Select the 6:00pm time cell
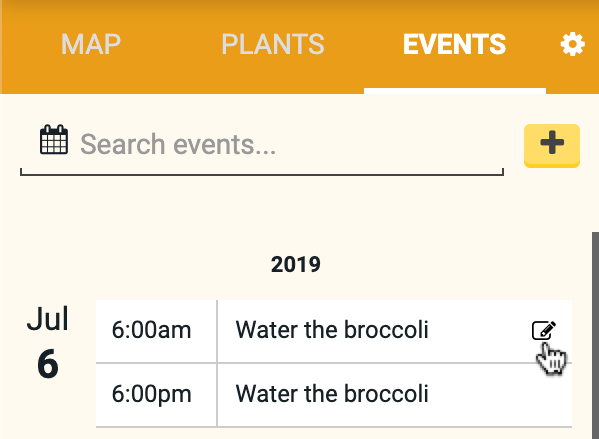 point(156,395)
